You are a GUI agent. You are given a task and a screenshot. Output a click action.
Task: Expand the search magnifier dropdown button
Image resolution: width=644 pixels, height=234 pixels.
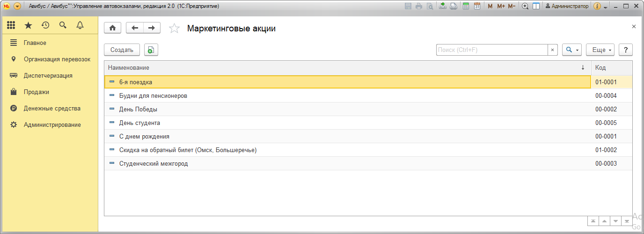click(572, 50)
